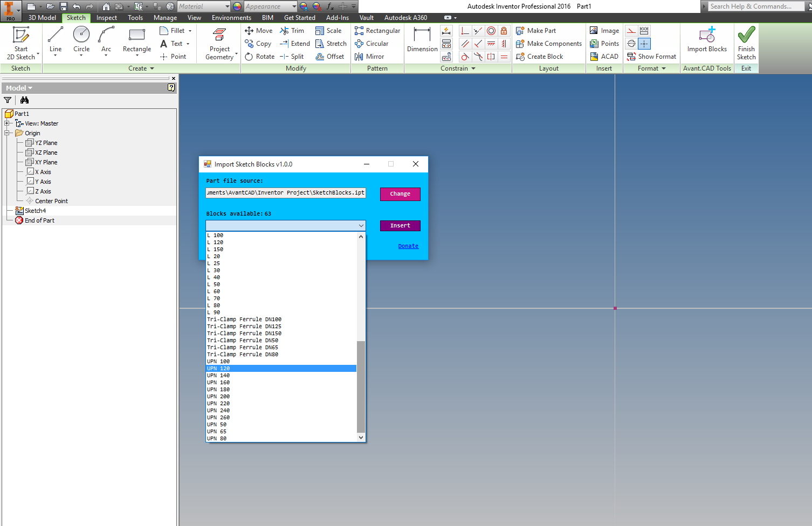This screenshot has width=812, height=526.
Task: Apply the Equal constraint
Action: pyautogui.click(x=504, y=57)
